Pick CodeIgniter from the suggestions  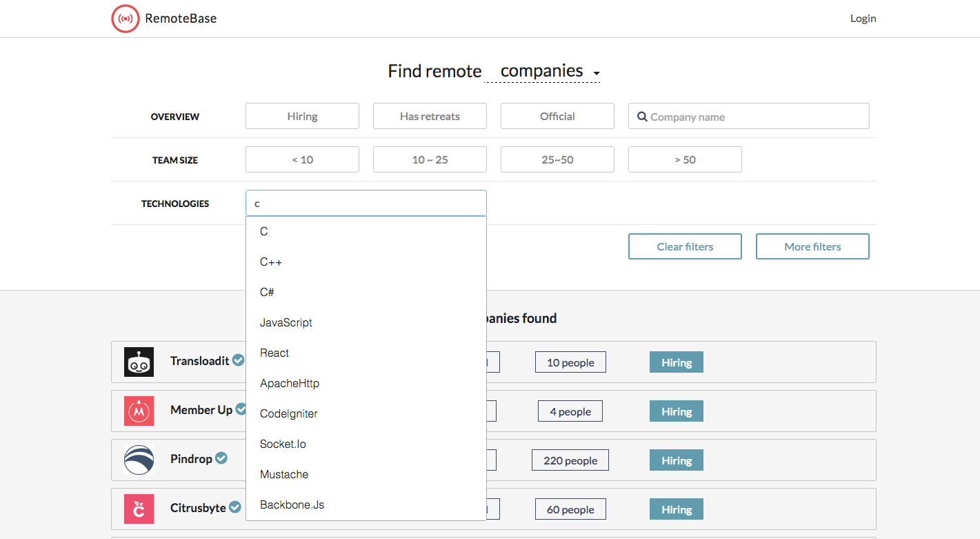[x=366, y=414]
